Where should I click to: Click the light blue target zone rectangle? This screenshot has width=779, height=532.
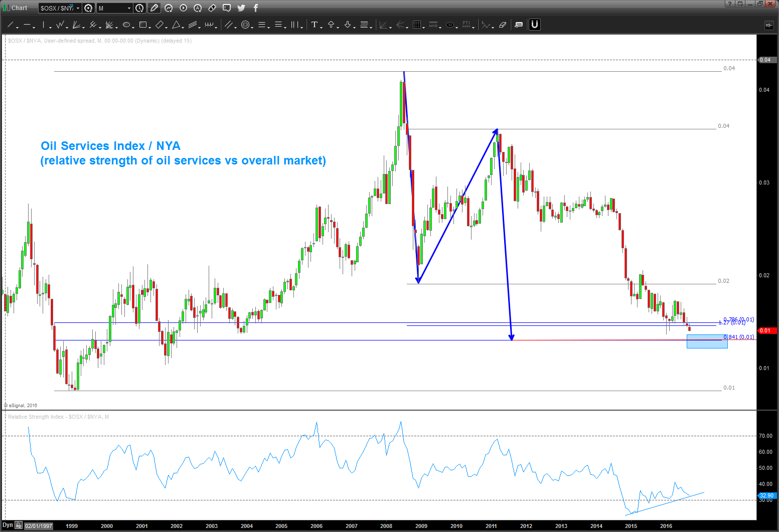pyautogui.click(x=707, y=341)
